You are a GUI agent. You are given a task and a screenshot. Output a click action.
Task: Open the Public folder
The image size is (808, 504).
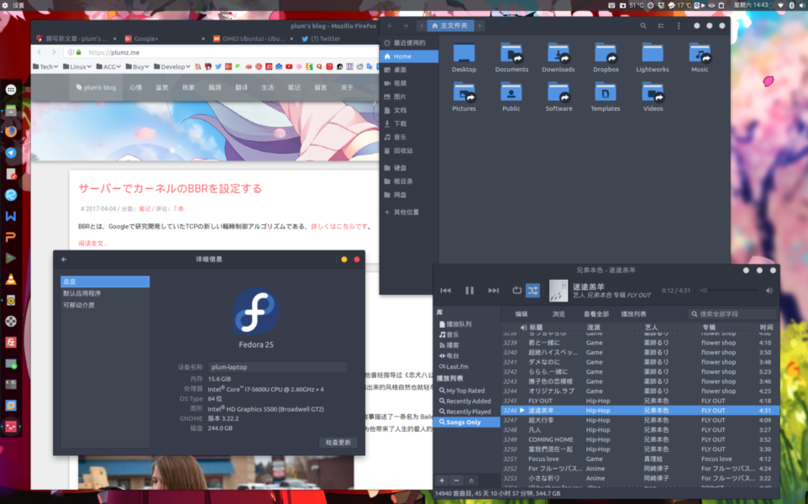click(511, 96)
